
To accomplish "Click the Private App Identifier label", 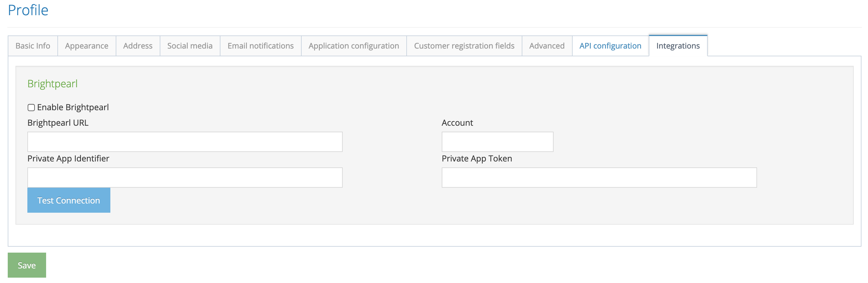I will pos(68,159).
